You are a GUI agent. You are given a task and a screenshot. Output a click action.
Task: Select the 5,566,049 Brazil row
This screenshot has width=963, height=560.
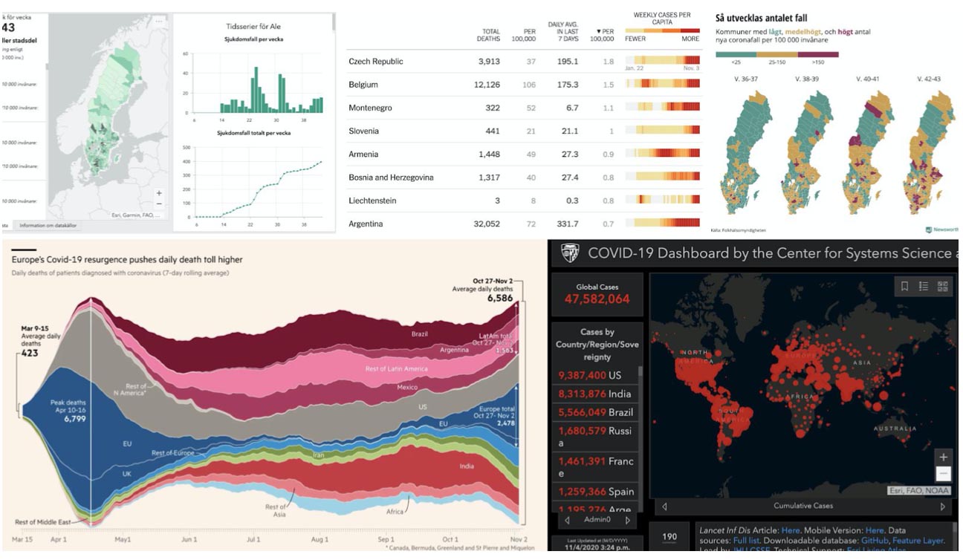[x=595, y=413]
